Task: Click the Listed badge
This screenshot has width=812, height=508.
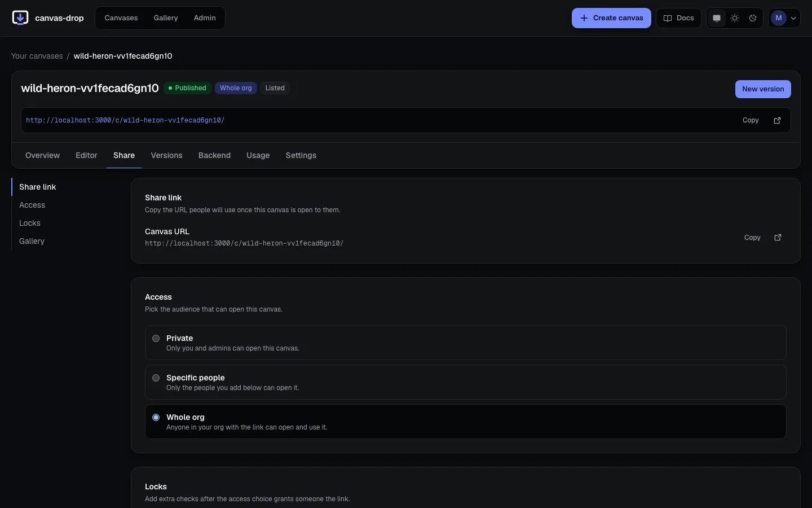Action: pyautogui.click(x=275, y=88)
